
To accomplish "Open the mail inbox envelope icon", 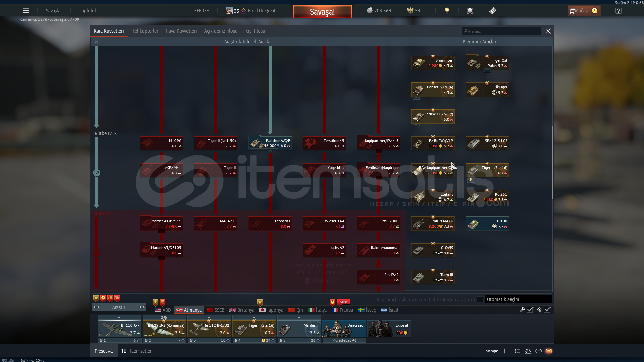I will (x=549, y=351).
